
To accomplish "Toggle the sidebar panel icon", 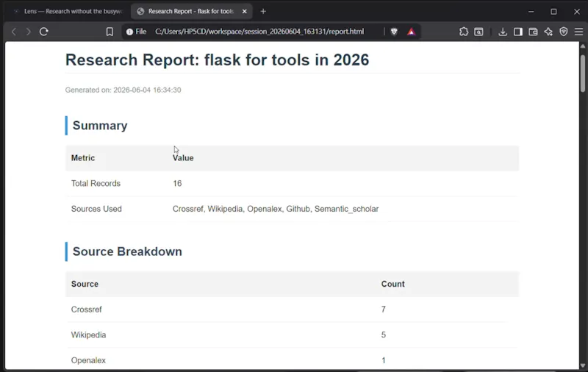I will click(x=518, y=32).
